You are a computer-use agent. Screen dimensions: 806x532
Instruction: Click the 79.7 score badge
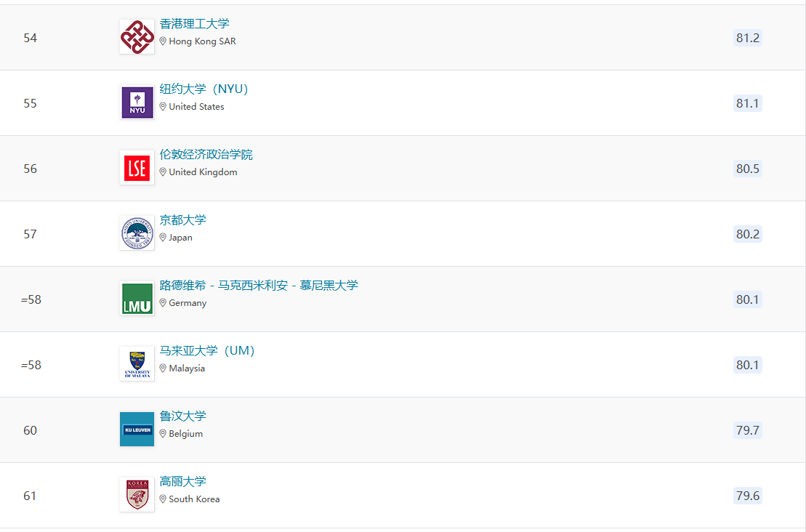747,430
